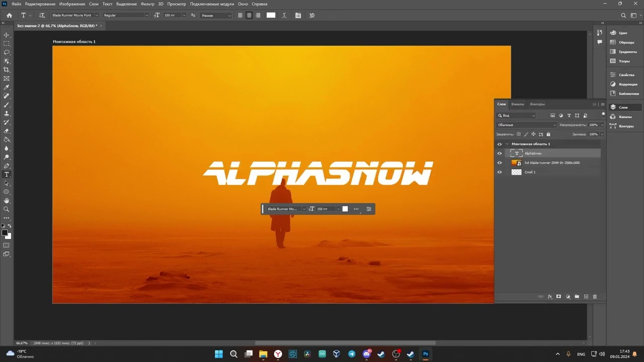Toggle text orientation in options bar
This screenshot has width=644, height=362.
point(42,16)
